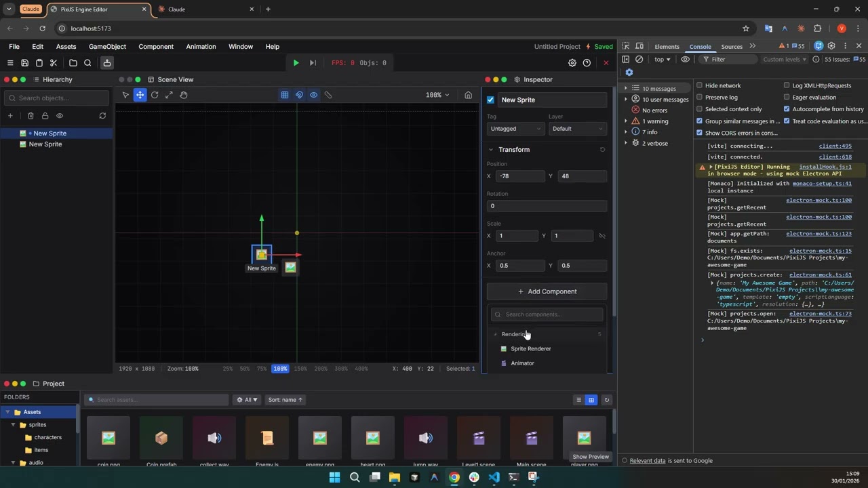Click the ruler tool icon in Scene View

pyautogui.click(x=328, y=95)
